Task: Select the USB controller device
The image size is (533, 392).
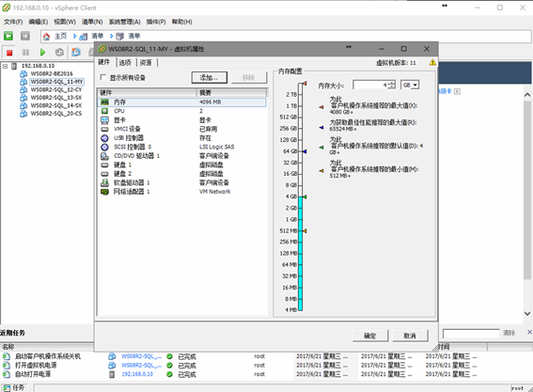Action: [x=181, y=137]
